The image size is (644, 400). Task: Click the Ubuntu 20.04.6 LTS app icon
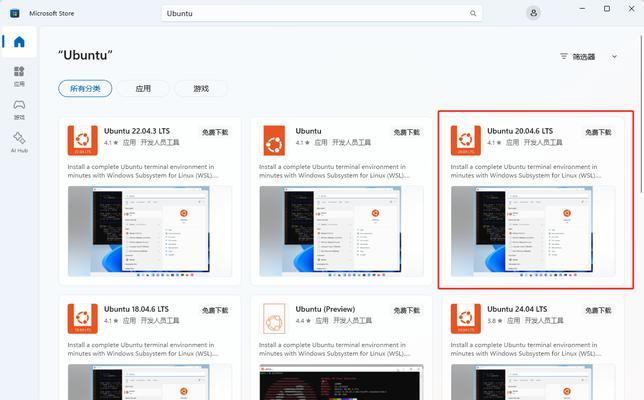pyautogui.click(x=466, y=140)
